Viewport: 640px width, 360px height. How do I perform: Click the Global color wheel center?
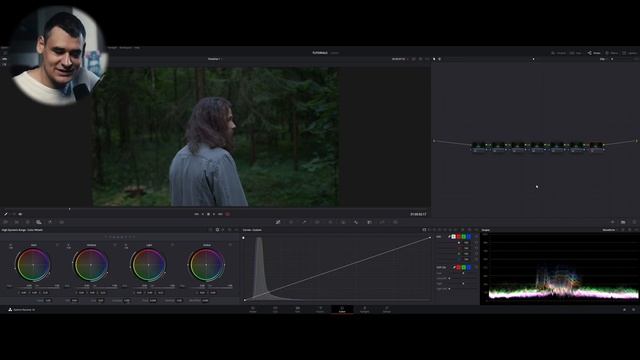tap(206, 265)
